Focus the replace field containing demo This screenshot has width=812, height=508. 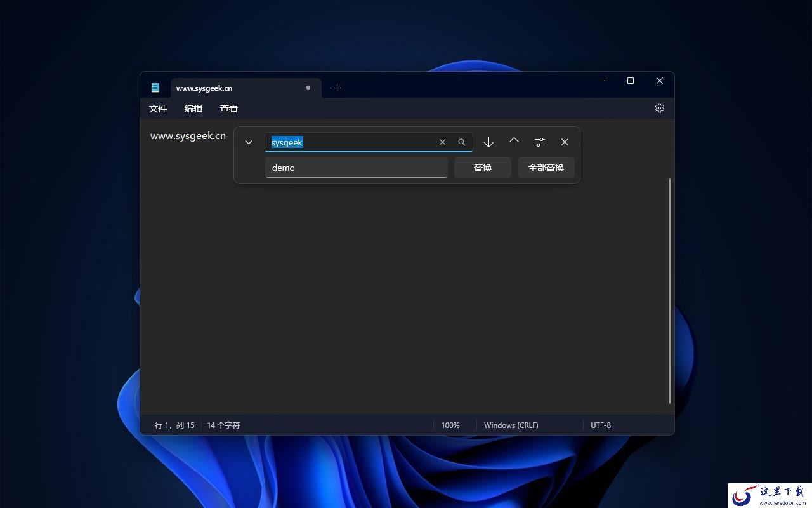[x=357, y=168]
